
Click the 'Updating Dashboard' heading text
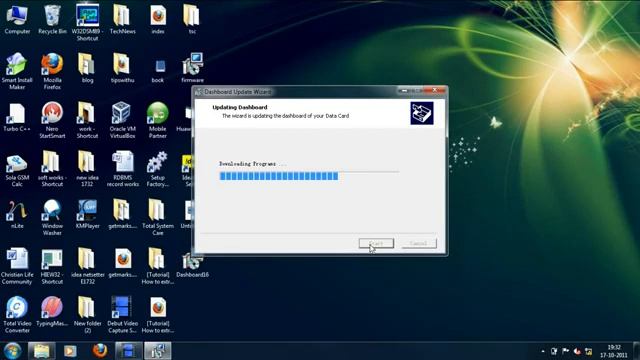(240, 107)
